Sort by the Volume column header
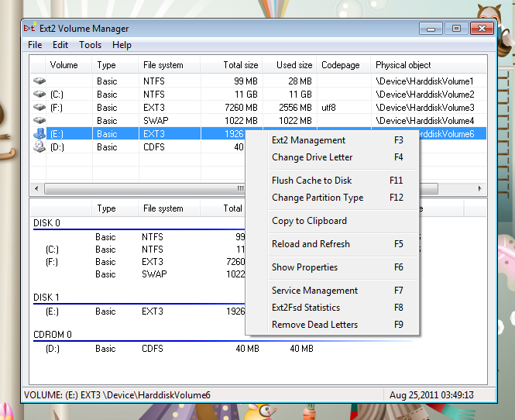Screen dimensions: 515x420 click(x=69, y=65)
